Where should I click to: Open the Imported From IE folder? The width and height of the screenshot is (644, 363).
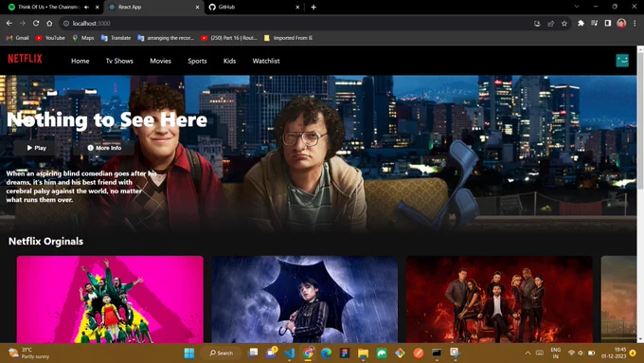[288, 38]
